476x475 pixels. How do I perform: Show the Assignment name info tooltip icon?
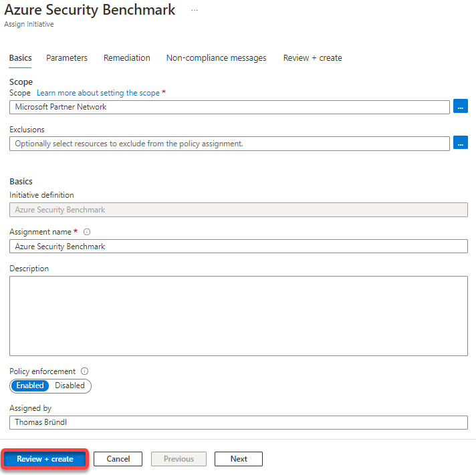click(87, 232)
